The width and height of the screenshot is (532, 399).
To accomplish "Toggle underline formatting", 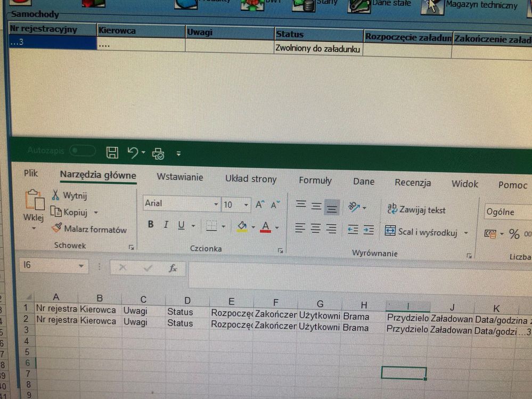I will pyautogui.click(x=182, y=225).
